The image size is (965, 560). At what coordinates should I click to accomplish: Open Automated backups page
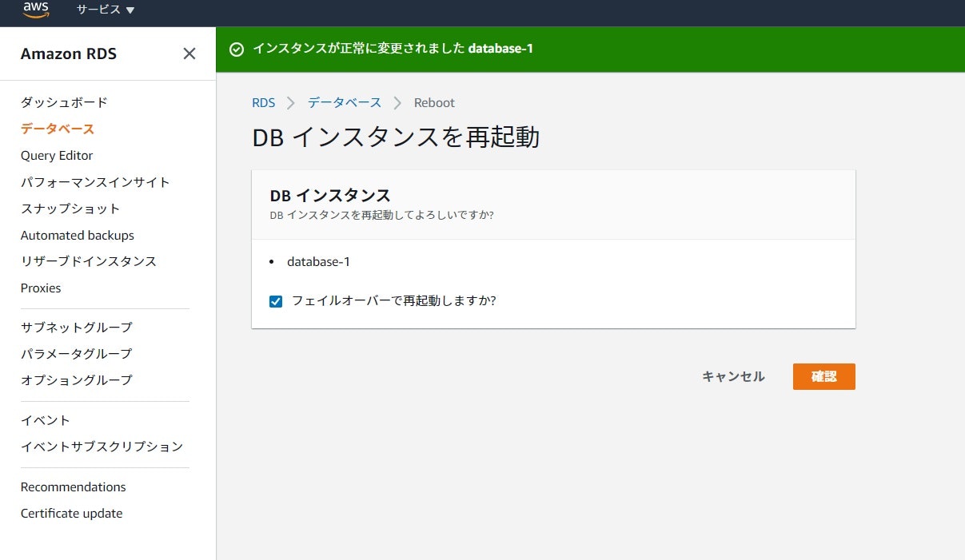(x=78, y=236)
